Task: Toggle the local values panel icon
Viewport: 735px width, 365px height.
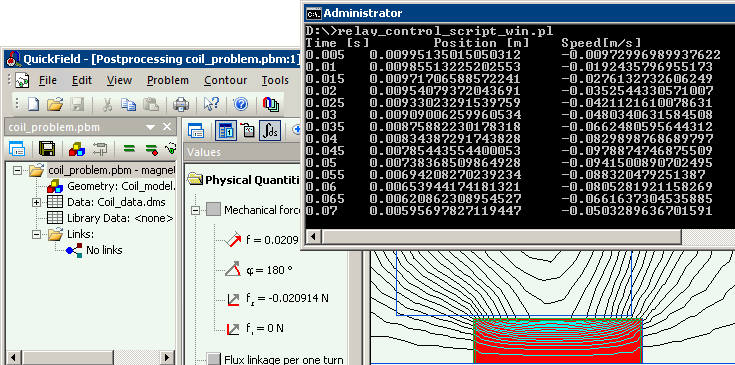Action: click(x=225, y=131)
